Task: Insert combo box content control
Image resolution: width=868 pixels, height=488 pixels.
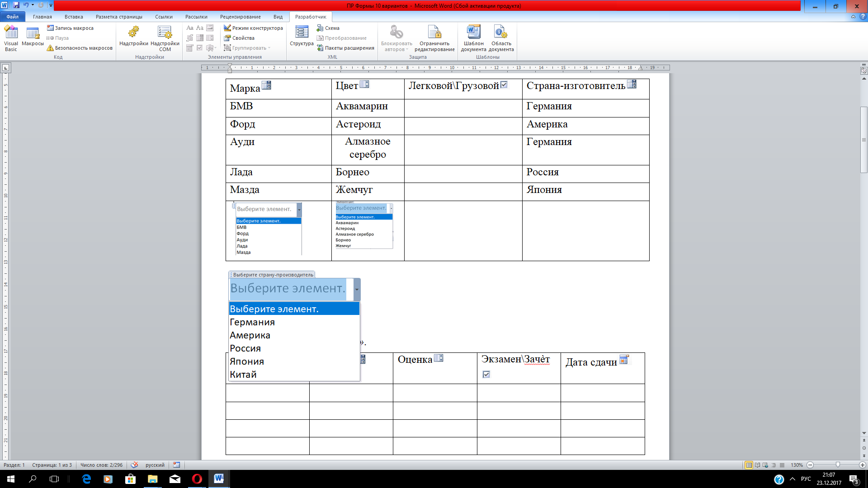Action: point(200,38)
